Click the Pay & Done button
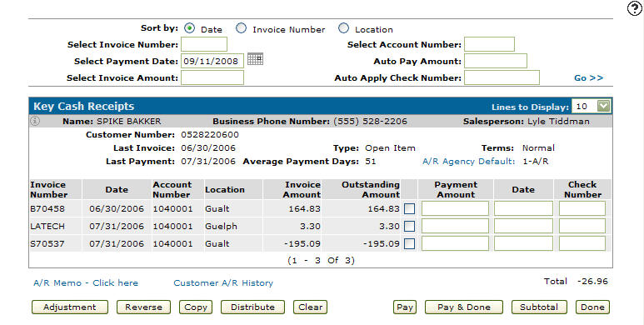644x325 pixels. tap(464, 307)
